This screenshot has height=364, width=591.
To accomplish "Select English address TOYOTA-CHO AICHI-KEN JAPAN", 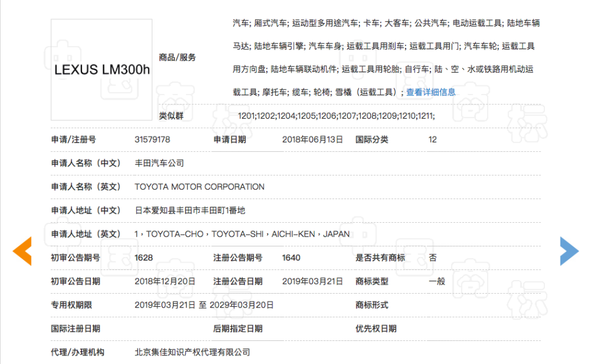I will (x=242, y=235).
